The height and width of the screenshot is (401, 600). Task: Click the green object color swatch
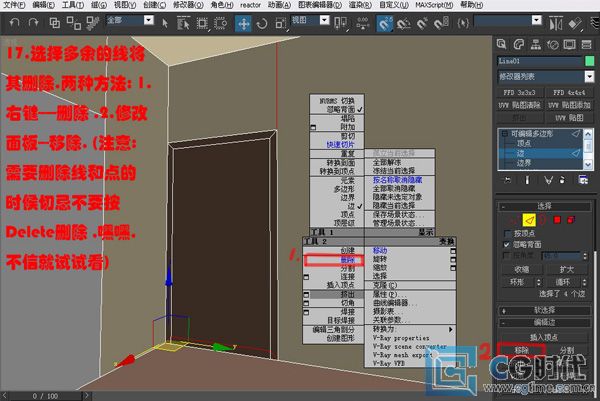[590, 61]
